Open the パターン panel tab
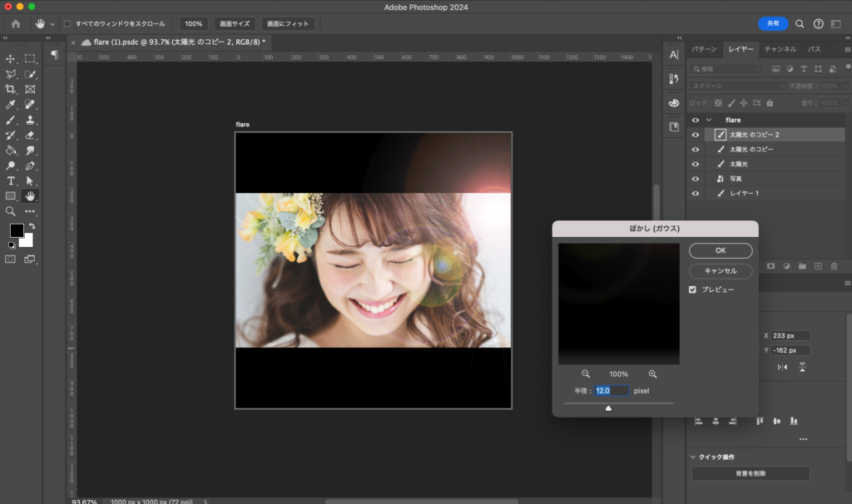Viewport: 852px width, 504px height. [704, 49]
